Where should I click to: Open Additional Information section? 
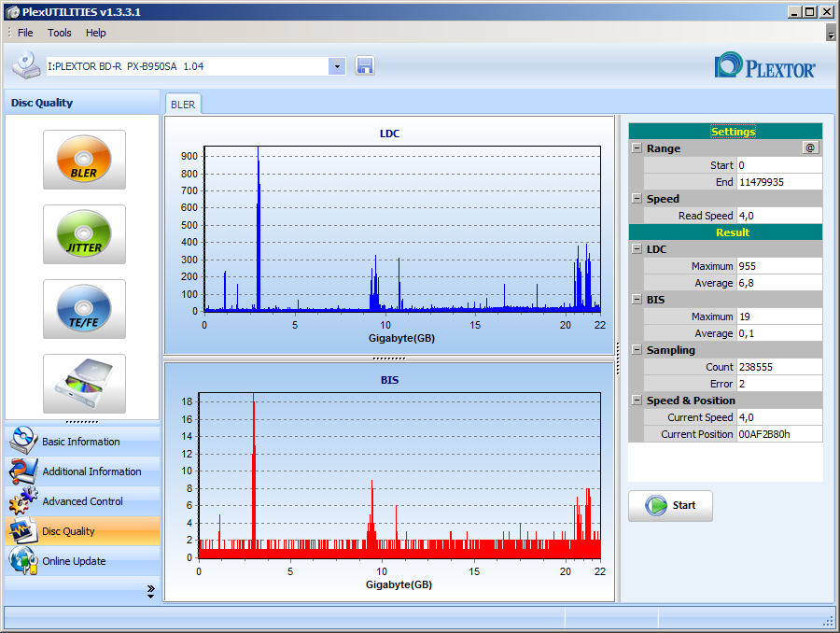(82, 471)
